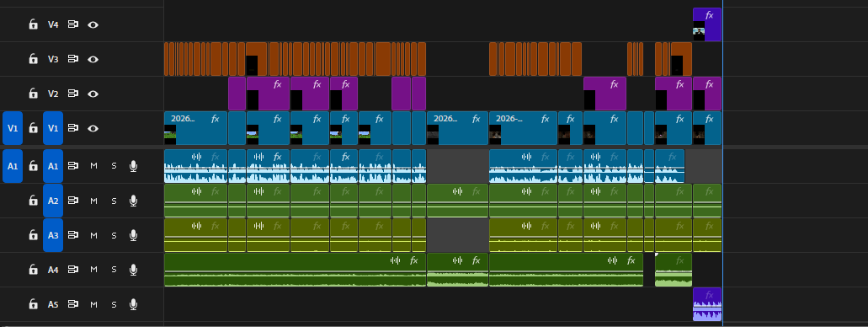Viewport: 868px width, 327px height.
Task: Toggle lock on track A4
Action: 33,270
